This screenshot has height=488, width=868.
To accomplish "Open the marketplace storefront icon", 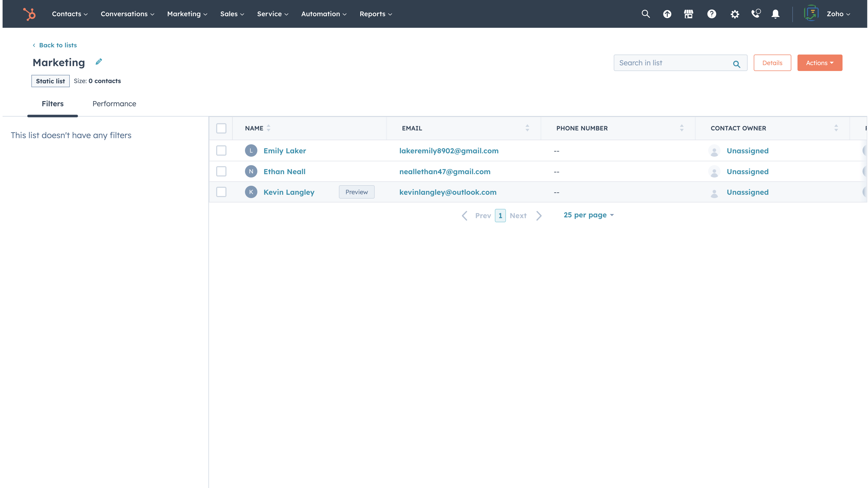I will 688,14.
